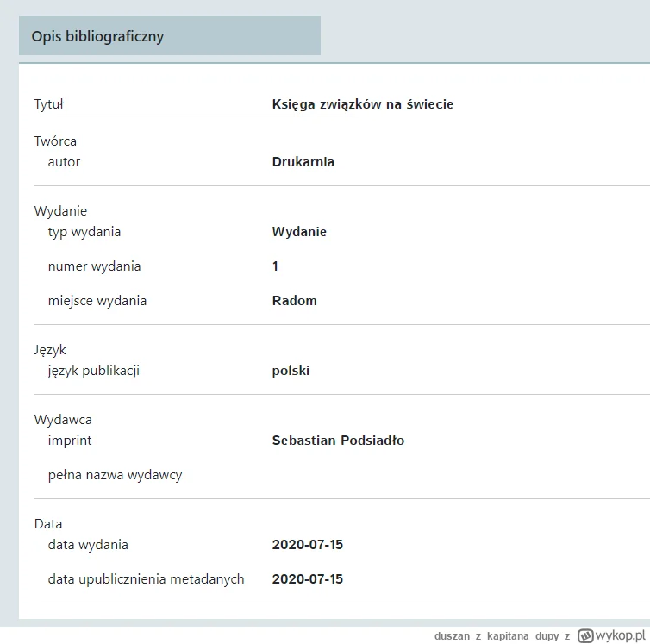This screenshot has height=644, width=650.
Task: Click the title Księga związków na świecie
Action: tap(362, 104)
